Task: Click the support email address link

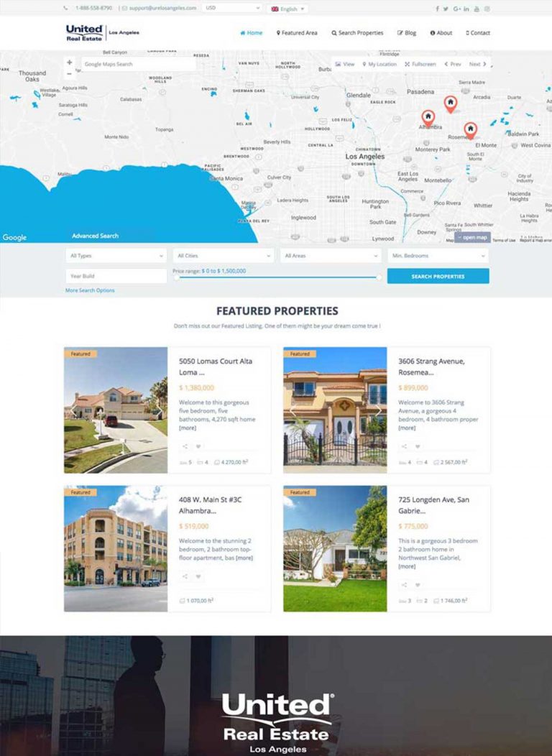Action: [162, 8]
